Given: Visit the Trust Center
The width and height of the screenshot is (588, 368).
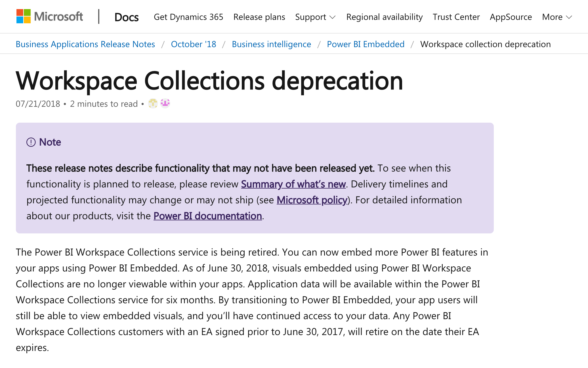Looking at the screenshot, I should (456, 17).
